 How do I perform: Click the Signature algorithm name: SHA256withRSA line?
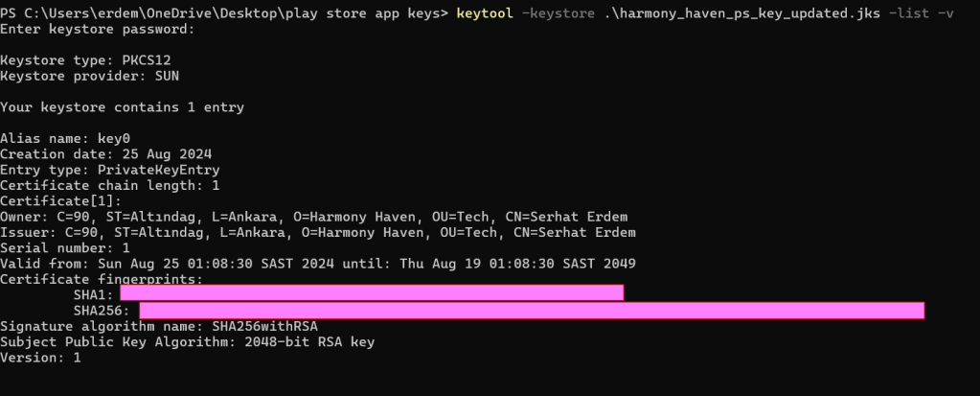pos(158,325)
